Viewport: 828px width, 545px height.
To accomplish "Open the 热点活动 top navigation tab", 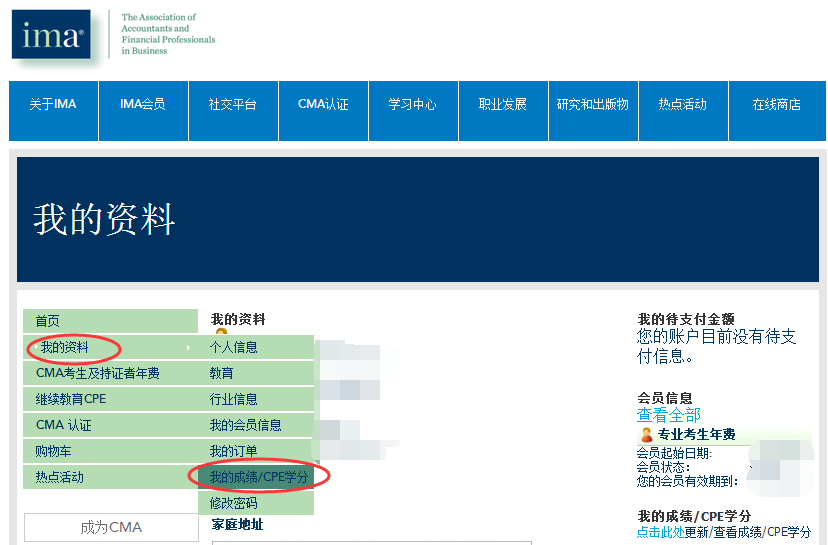I will tap(683, 111).
